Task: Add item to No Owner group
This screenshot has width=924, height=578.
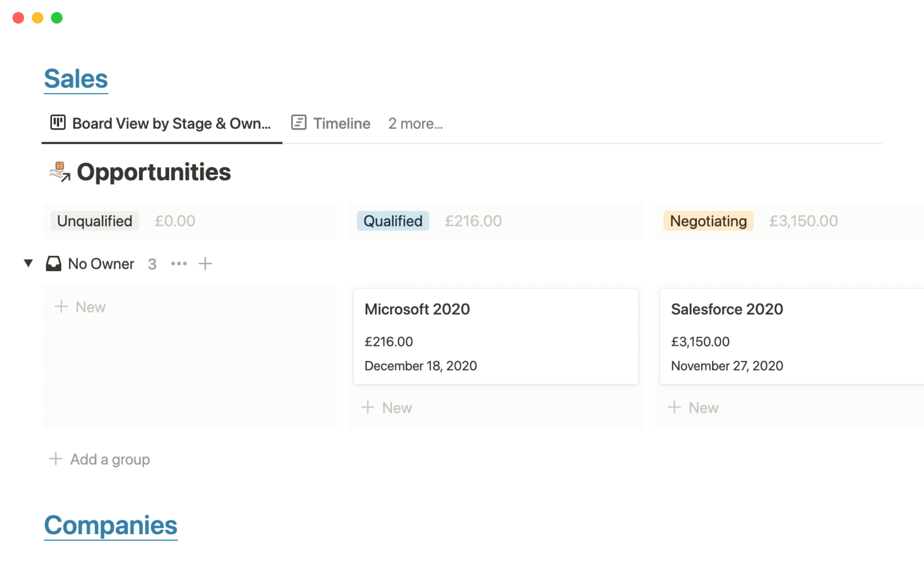Action: click(205, 263)
